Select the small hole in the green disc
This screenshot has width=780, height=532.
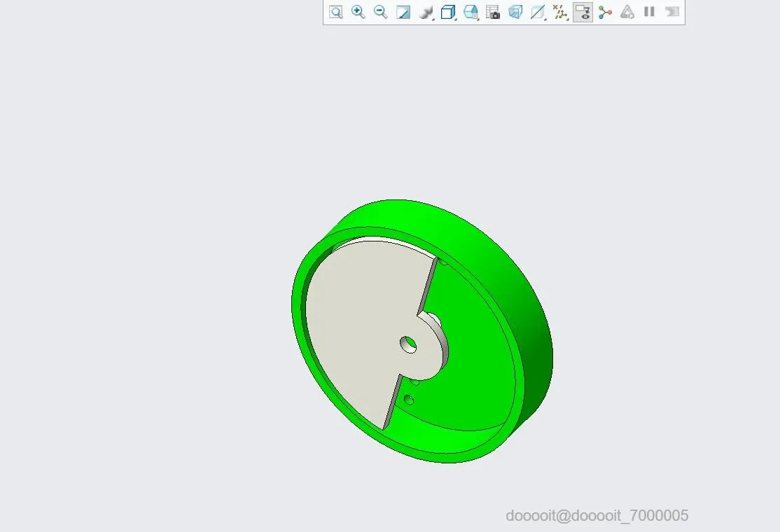[x=409, y=400]
